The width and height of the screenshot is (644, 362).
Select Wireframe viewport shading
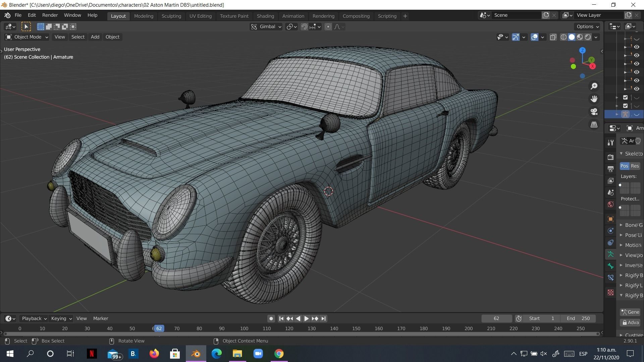click(564, 37)
